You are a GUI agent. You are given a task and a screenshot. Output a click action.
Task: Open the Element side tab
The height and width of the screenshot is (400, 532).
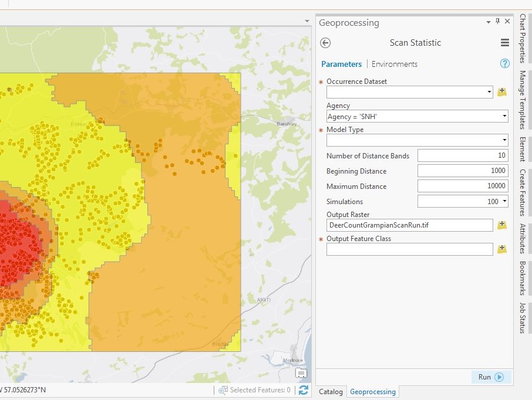[523, 149]
